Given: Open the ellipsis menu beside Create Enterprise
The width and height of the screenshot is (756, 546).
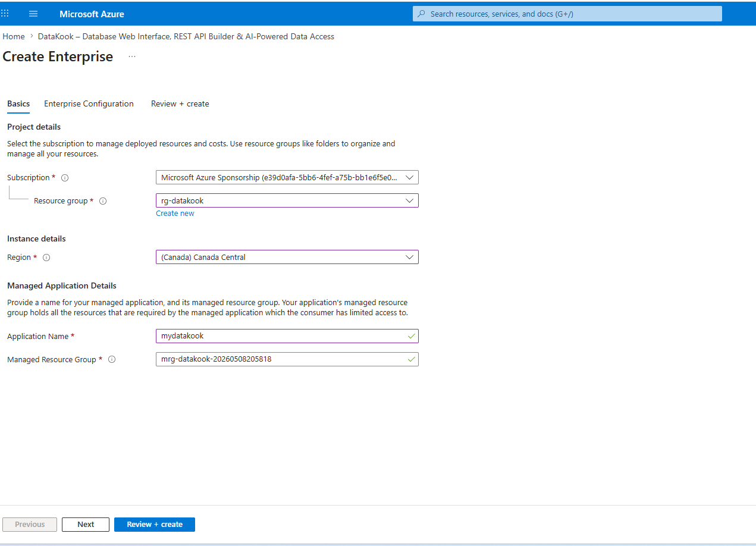Looking at the screenshot, I should (132, 57).
